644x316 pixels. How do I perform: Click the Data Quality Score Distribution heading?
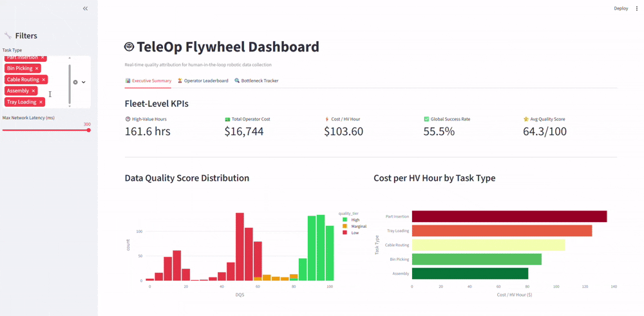187,178
